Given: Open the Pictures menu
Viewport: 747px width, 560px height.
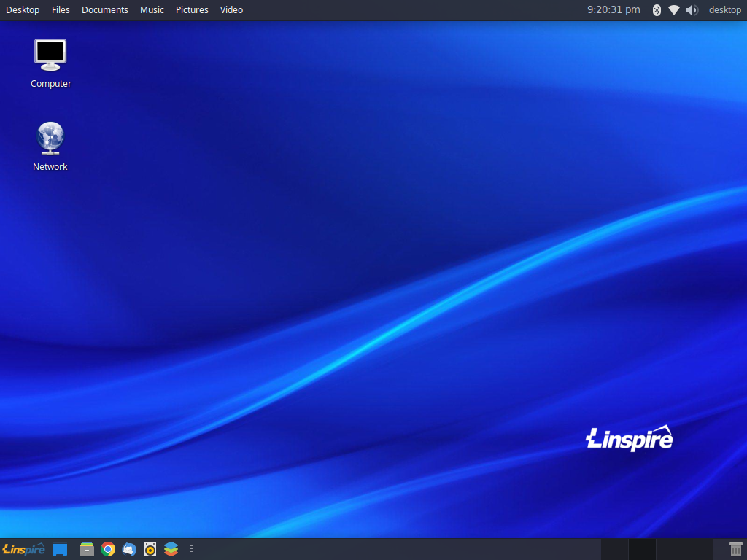Looking at the screenshot, I should [192, 9].
